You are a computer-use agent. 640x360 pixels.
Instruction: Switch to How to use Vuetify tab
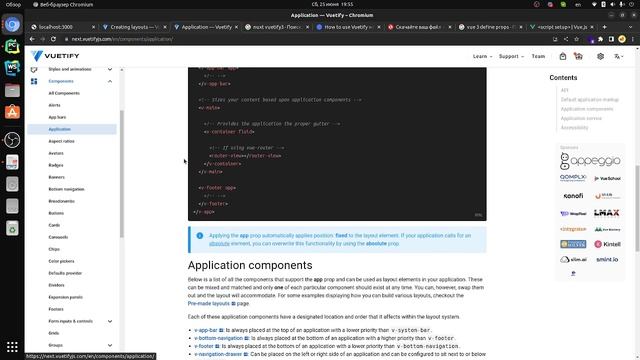tap(348, 27)
